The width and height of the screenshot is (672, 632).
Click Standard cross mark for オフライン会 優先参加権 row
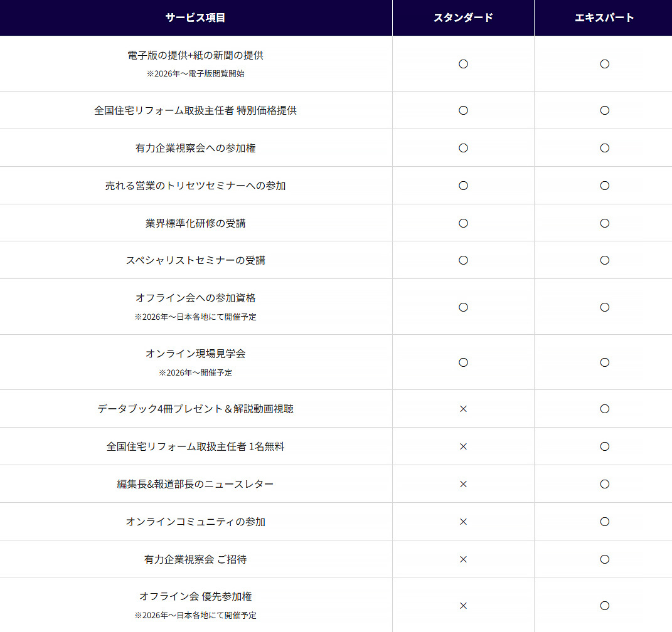click(463, 606)
